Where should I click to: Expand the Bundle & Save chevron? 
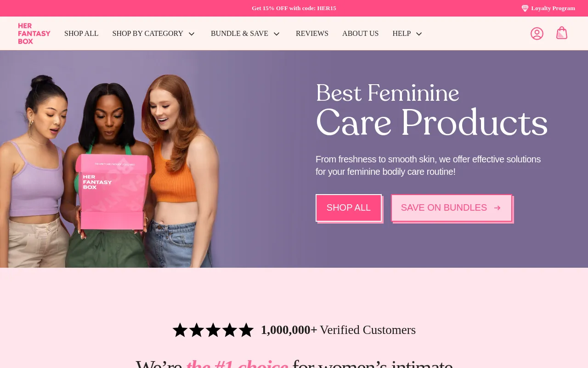277,34
